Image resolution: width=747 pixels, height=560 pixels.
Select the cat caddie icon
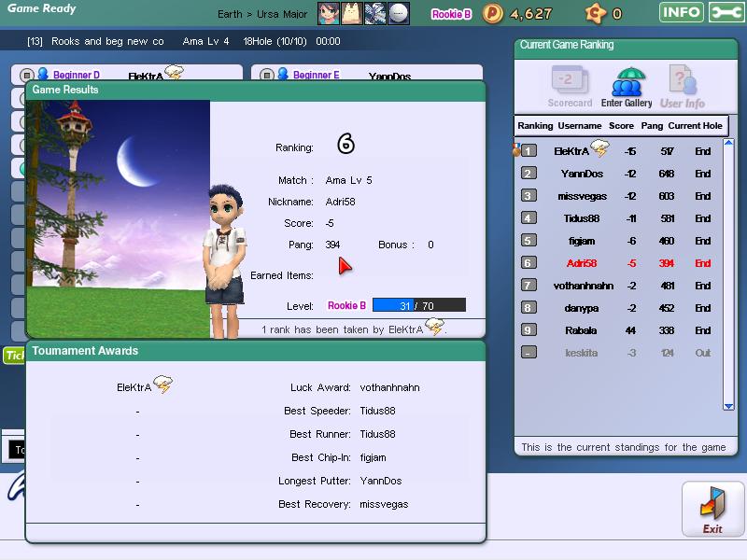[x=352, y=13]
